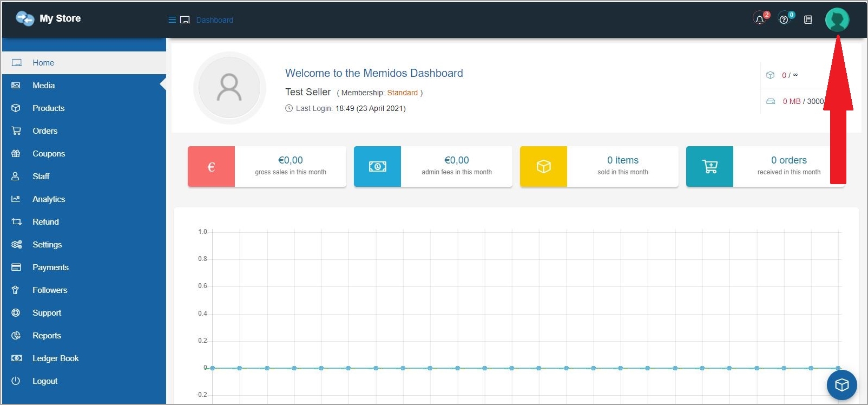Open the green user avatar menu

coord(837,19)
